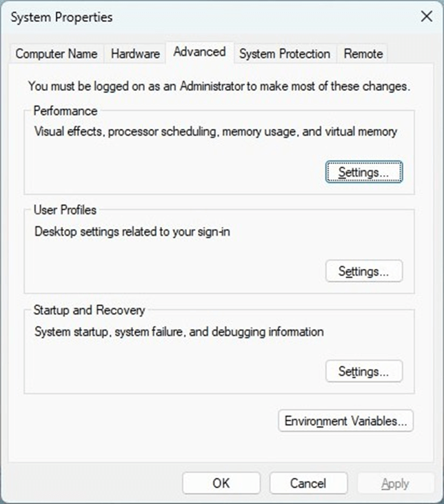Screen dimensions: 444x504
Task: Go to the System Protection tab
Action: (284, 54)
